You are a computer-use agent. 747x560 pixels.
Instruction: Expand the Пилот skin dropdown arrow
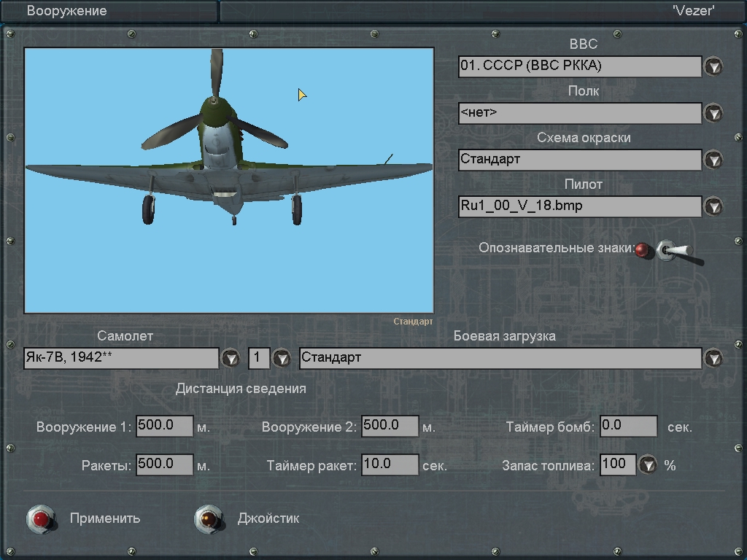[713, 206]
